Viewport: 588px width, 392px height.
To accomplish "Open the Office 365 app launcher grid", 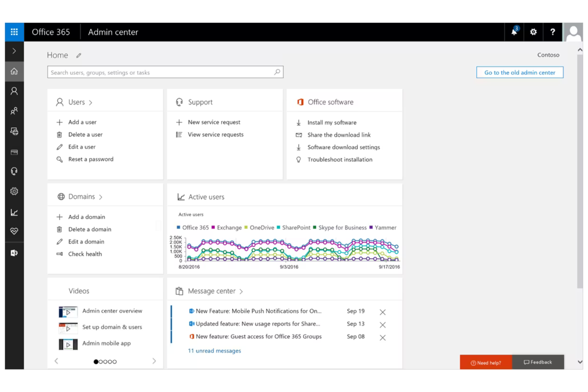I will tap(14, 32).
